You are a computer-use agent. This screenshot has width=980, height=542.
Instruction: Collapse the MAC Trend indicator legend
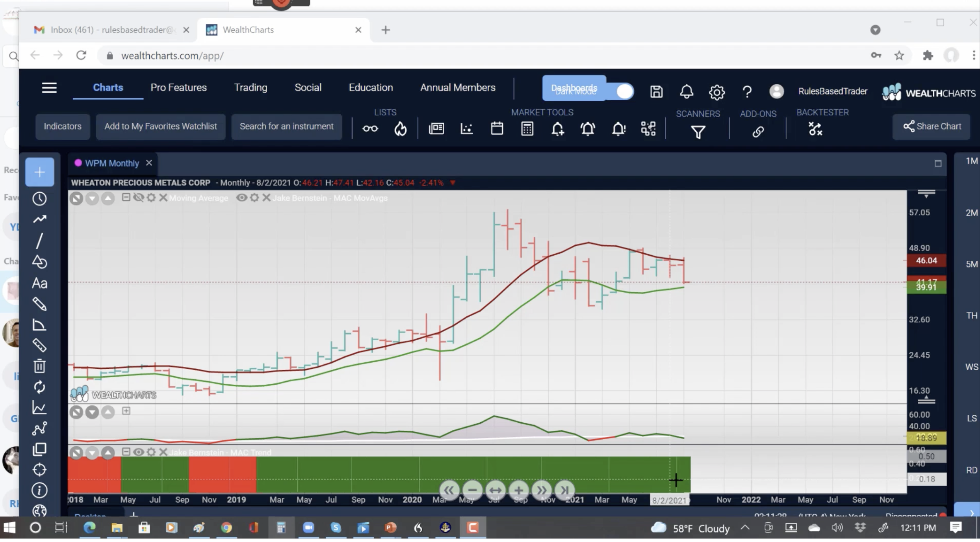(x=126, y=451)
